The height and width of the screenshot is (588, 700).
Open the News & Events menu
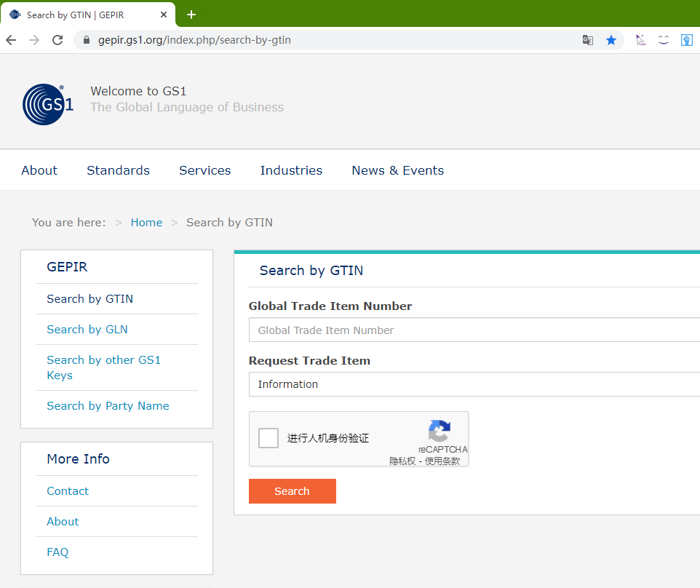click(398, 170)
